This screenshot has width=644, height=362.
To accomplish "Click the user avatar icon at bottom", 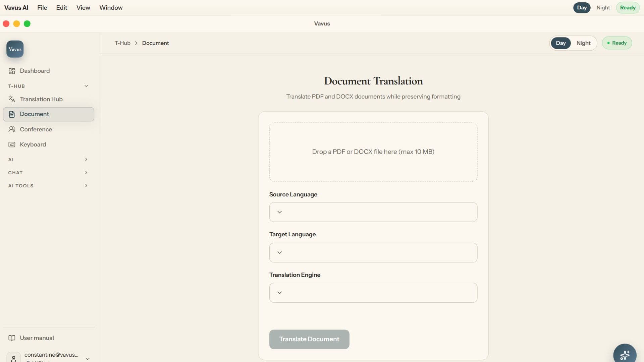I will coord(13,358).
